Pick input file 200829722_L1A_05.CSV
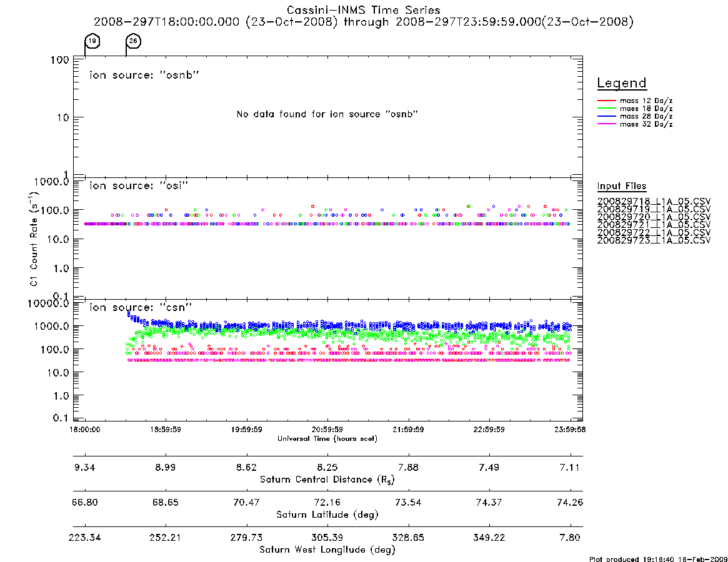 point(654,232)
